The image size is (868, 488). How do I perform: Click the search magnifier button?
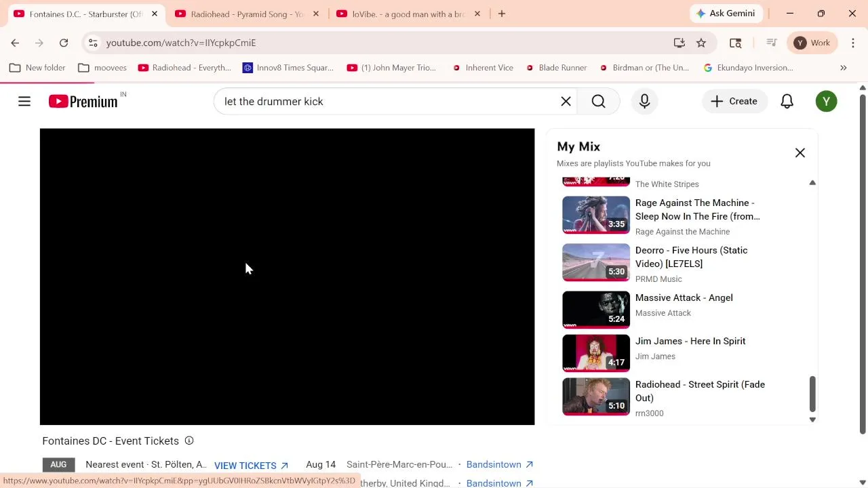(x=598, y=102)
